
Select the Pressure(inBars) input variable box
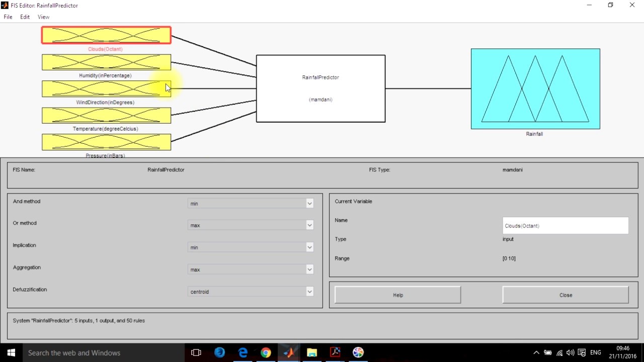click(x=106, y=142)
